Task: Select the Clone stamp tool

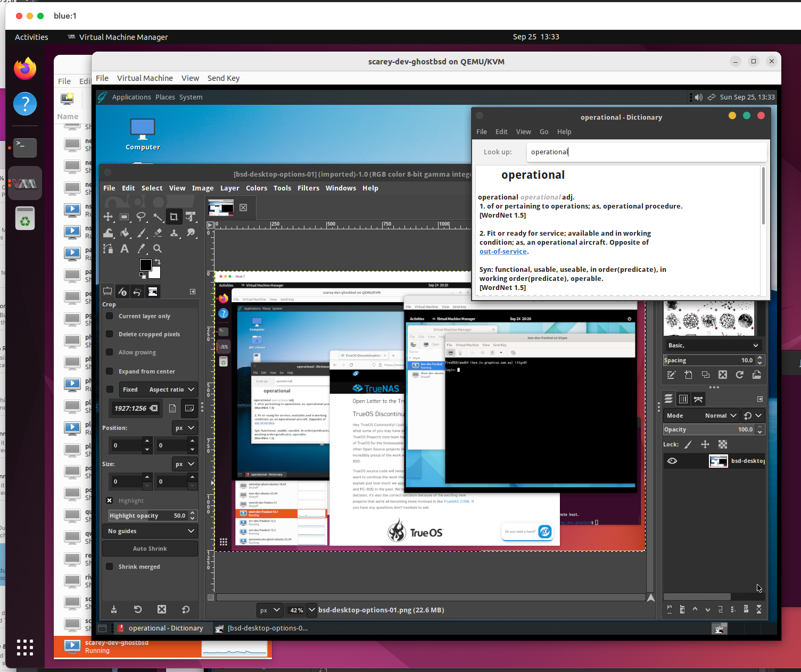Action: pyautogui.click(x=174, y=233)
